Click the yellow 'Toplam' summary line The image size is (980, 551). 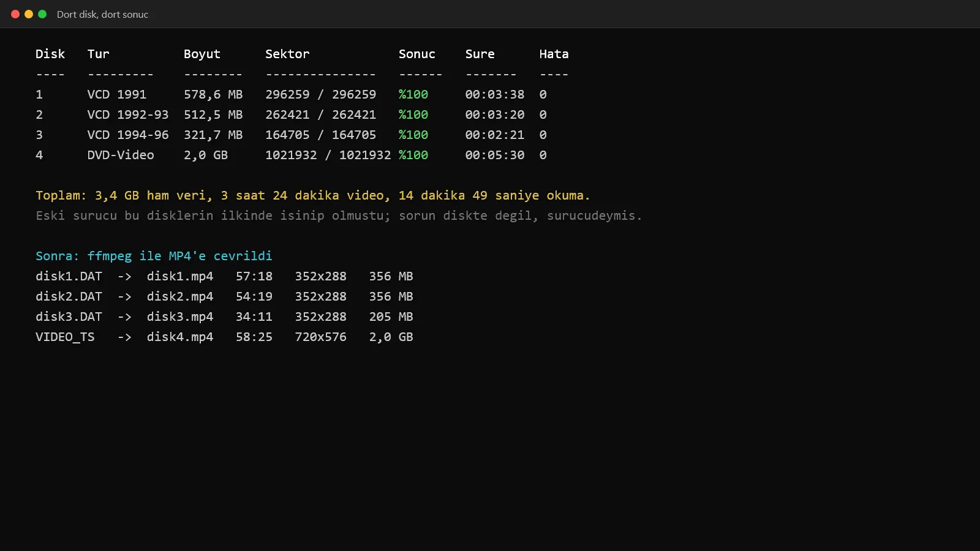[313, 195]
